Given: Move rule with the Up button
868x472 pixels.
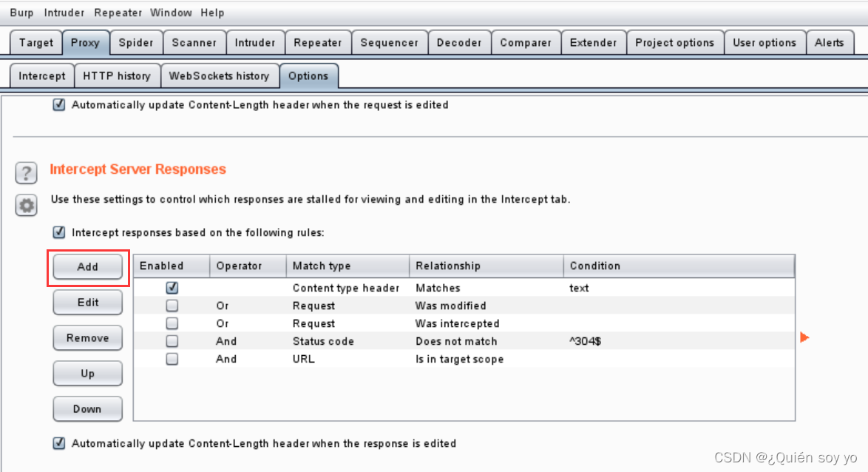Looking at the screenshot, I should tap(87, 374).
